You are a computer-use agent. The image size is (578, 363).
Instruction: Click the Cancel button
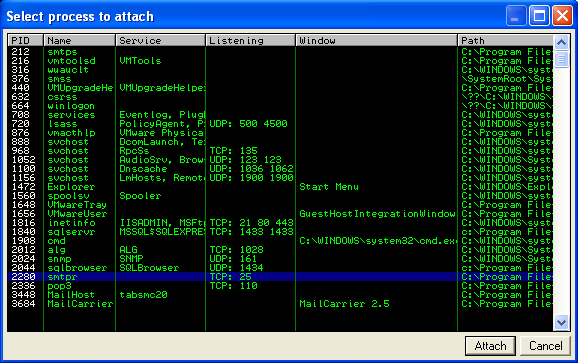(x=546, y=346)
